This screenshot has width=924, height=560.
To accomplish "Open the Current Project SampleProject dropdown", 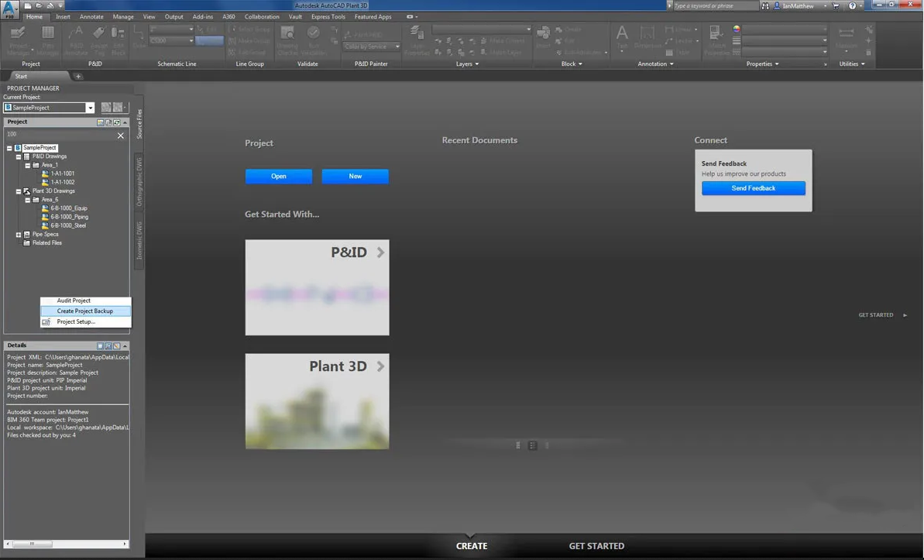I will pyautogui.click(x=90, y=108).
